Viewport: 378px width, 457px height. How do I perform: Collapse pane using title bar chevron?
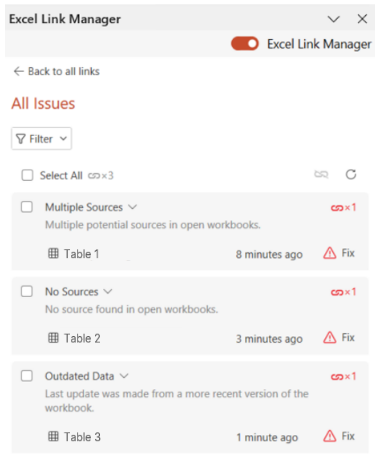333,19
